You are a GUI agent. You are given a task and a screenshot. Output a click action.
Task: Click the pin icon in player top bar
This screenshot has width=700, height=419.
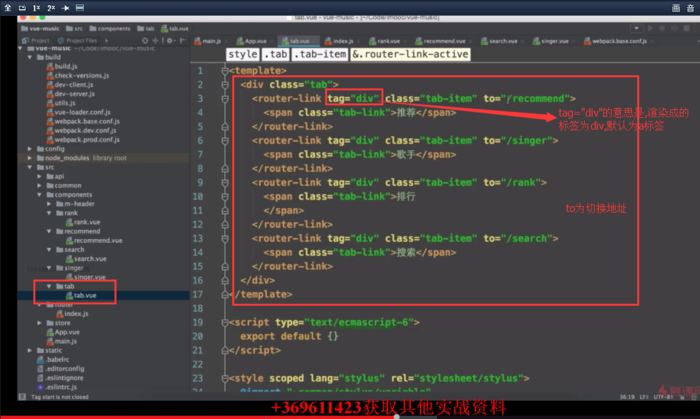[65, 8]
